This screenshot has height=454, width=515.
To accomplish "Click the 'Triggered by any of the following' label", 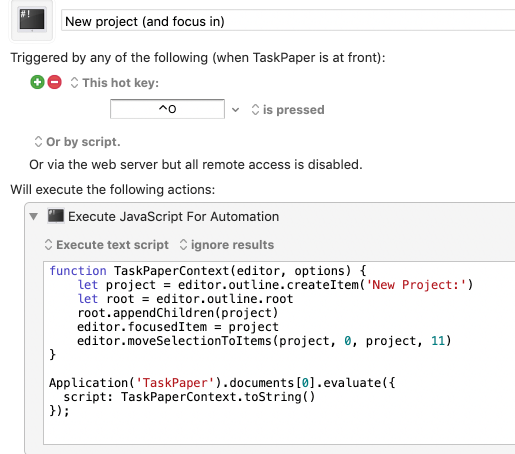I will point(198,57).
